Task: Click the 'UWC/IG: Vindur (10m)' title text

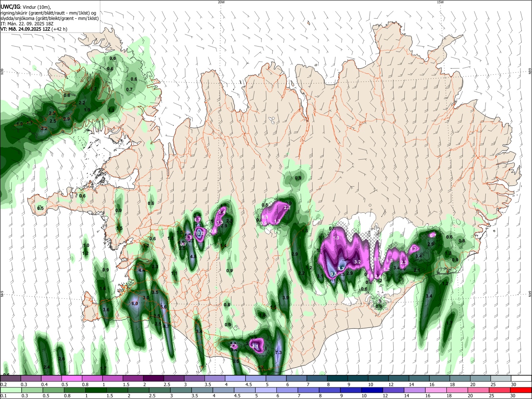Action: (26, 6)
